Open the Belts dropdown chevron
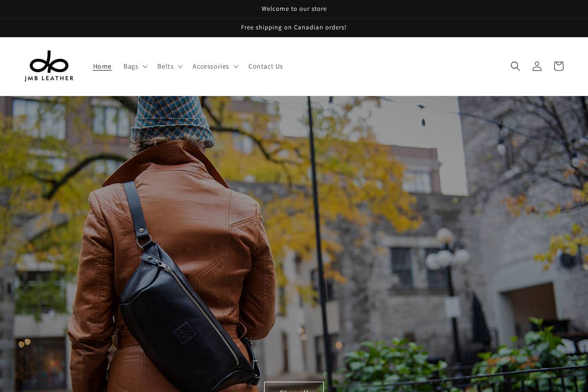This screenshot has height=392, width=588. tap(180, 66)
